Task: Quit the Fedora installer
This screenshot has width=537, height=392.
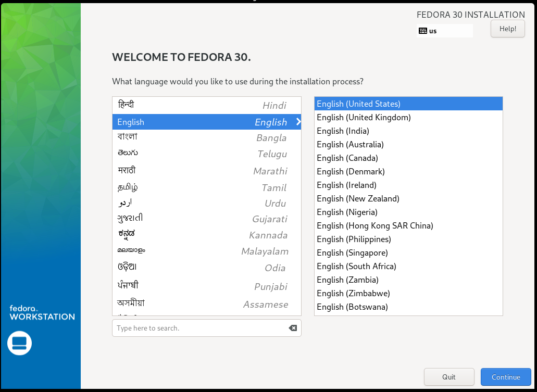Action: click(x=449, y=377)
